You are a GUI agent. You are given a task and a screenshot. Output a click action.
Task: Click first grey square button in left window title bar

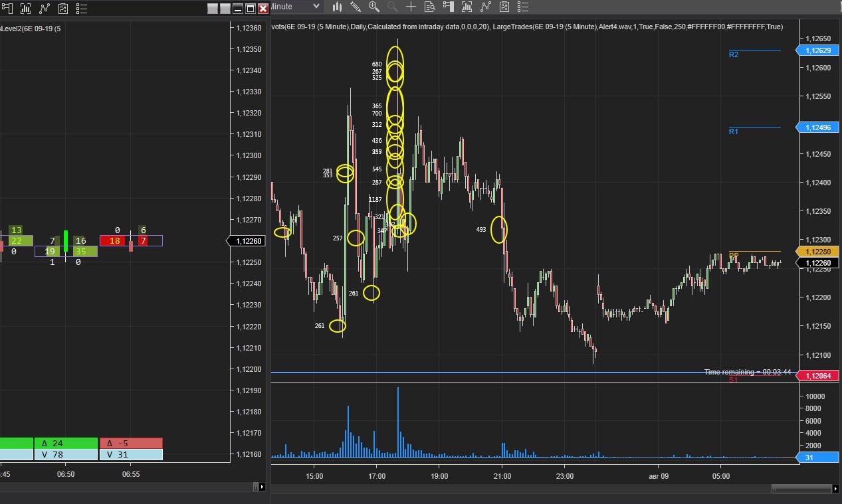[213, 8]
